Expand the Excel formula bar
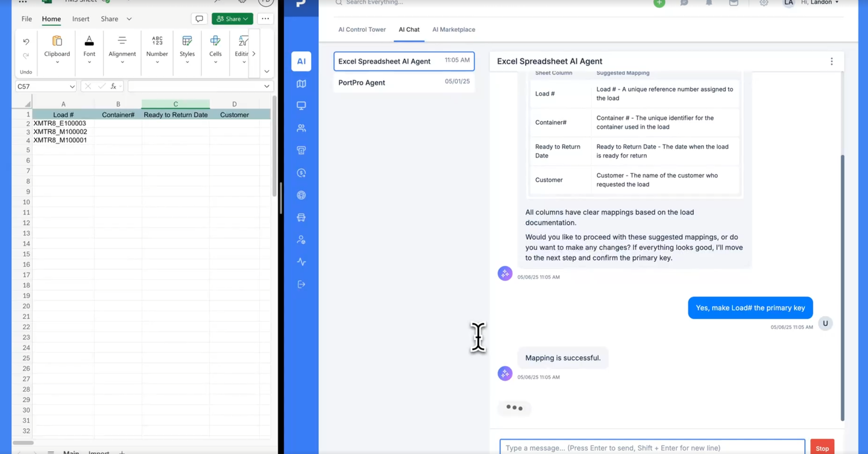Image resolution: width=868 pixels, height=454 pixels. click(x=266, y=87)
